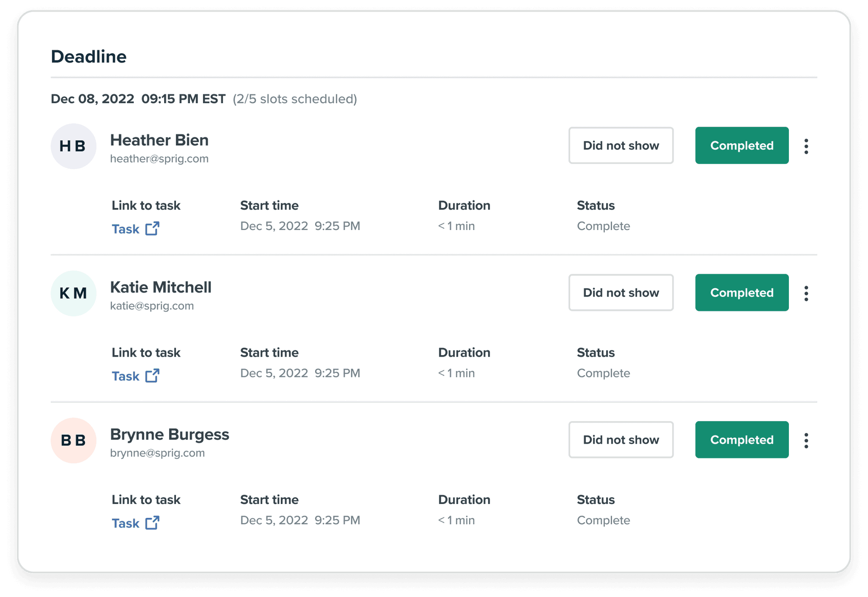Open Brynne Burgess's Task link
The height and width of the screenshot is (597, 868).
tap(135, 523)
